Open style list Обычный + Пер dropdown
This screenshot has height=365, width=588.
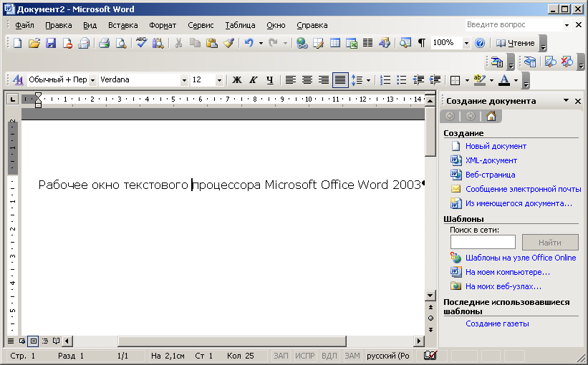pyautogui.click(x=92, y=80)
